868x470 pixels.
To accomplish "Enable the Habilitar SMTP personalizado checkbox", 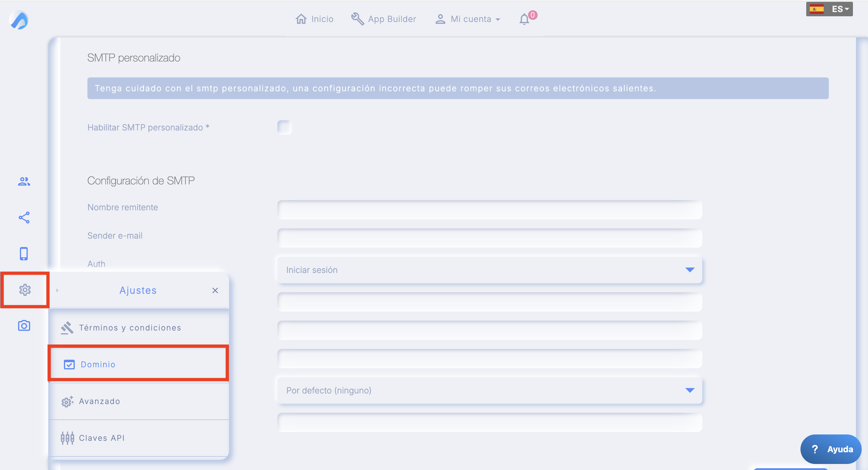I will click(x=285, y=127).
